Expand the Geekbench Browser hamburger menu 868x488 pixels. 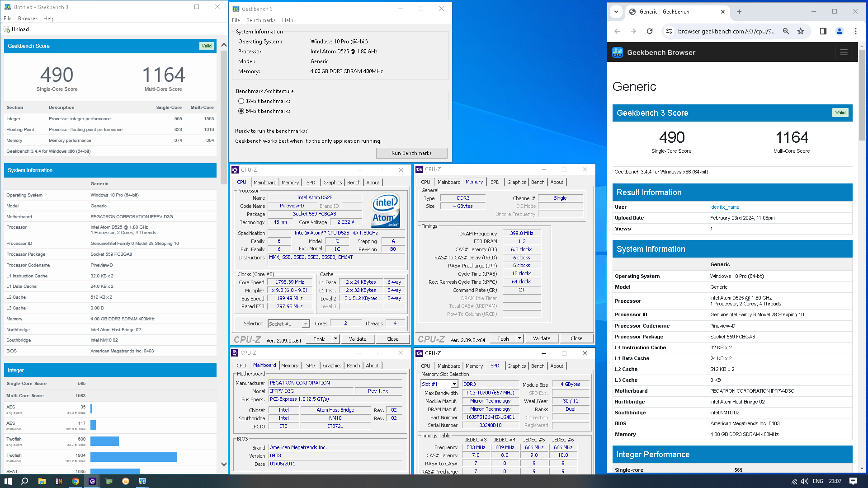click(844, 52)
